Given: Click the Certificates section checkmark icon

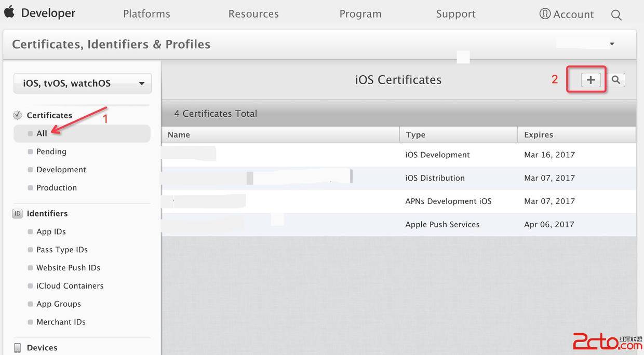Looking at the screenshot, I should pos(18,115).
